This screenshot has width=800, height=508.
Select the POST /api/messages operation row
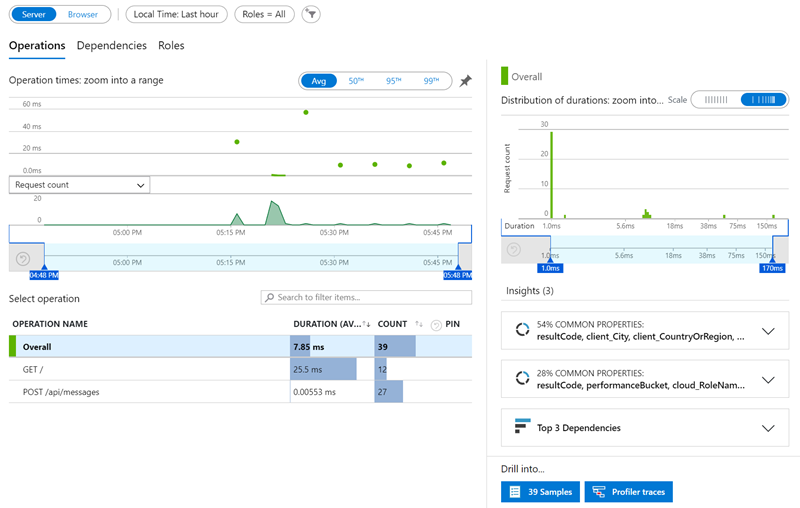click(x=240, y=392)
